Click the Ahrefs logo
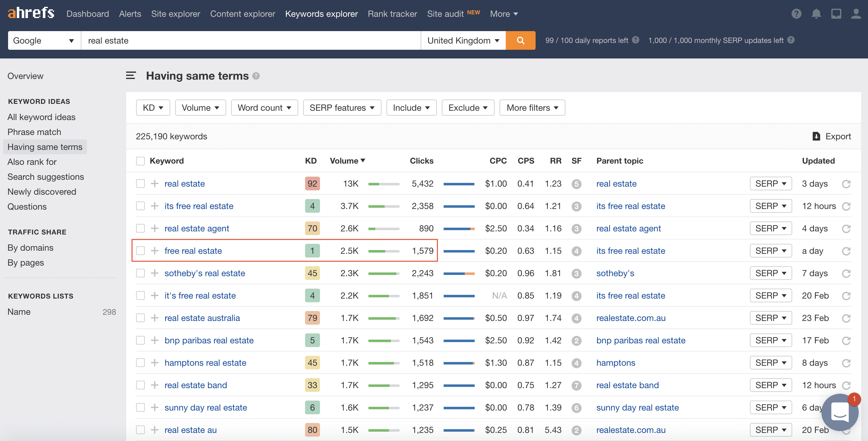 (31, 13)
